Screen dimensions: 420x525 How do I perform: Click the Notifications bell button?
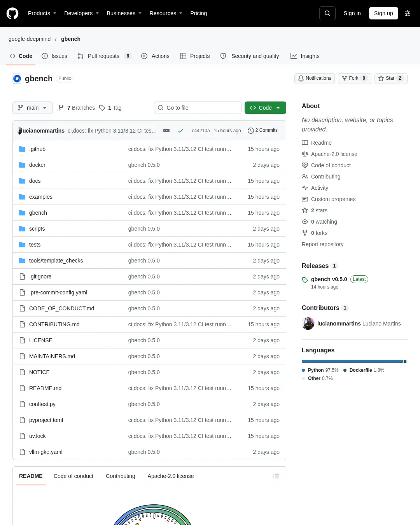pyautogui.click(x=315, y=78)
